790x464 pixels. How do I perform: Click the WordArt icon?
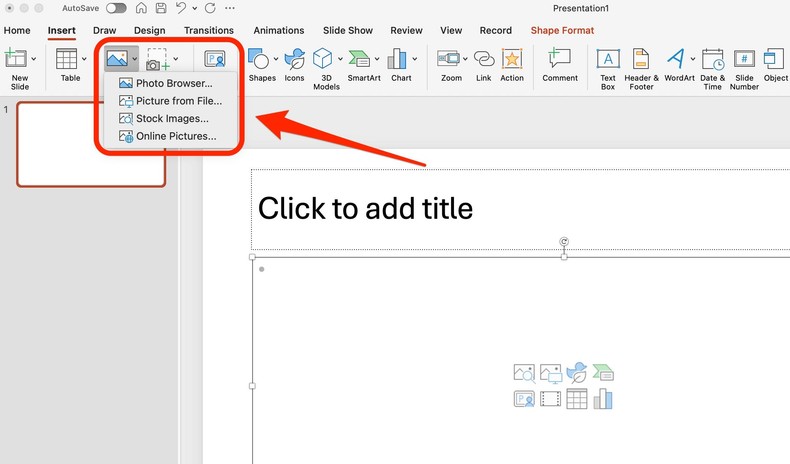(x=677, y=60)
